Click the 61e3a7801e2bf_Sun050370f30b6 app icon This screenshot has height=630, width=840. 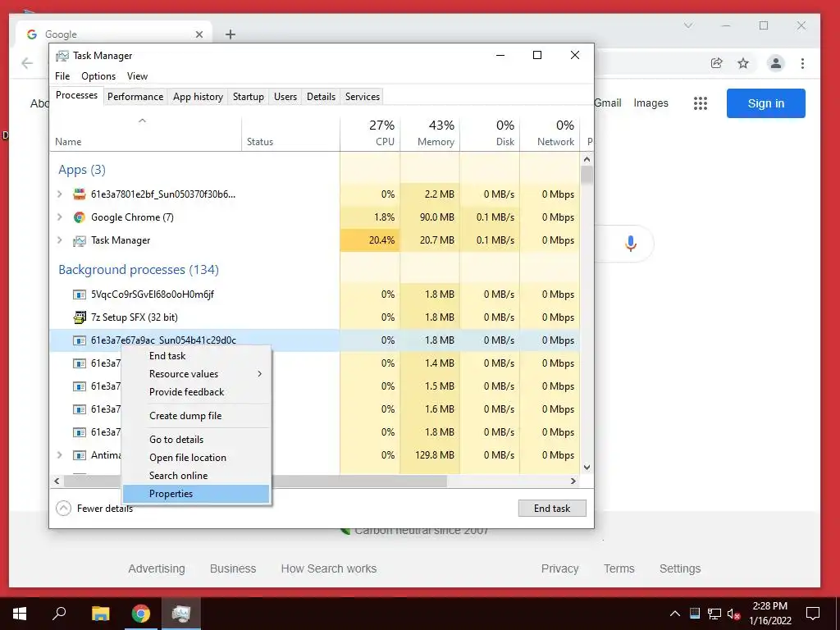[80, 194]
